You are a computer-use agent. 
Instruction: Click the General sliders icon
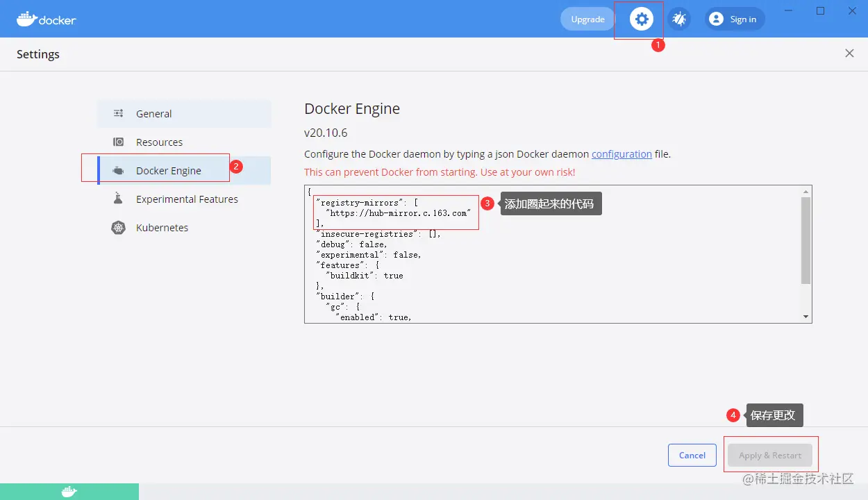[119, 113]
